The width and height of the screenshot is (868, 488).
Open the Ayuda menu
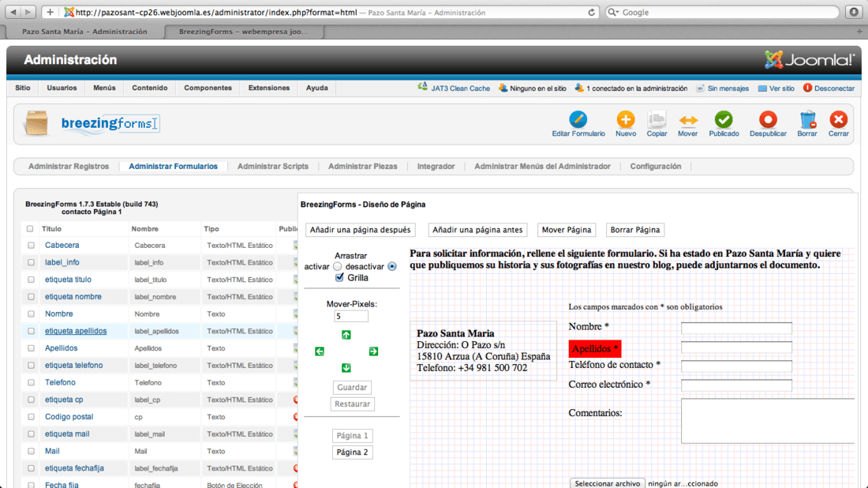point(316,88)
